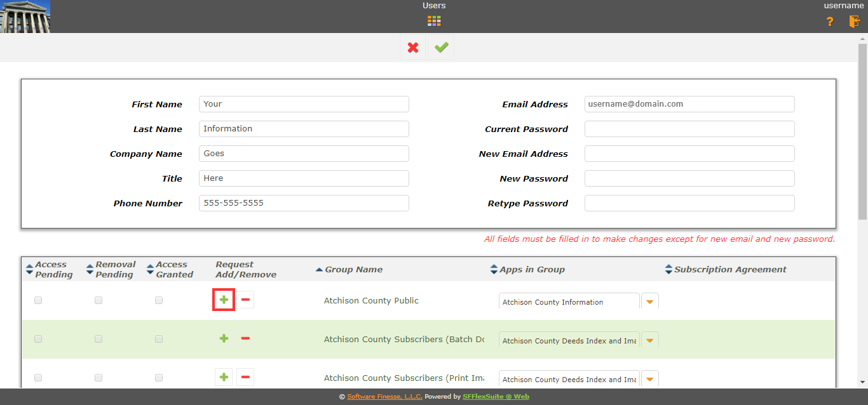Open Atchison County Information combo box
The height and width of the screenshot is (405, 868).
pos(569,302)
